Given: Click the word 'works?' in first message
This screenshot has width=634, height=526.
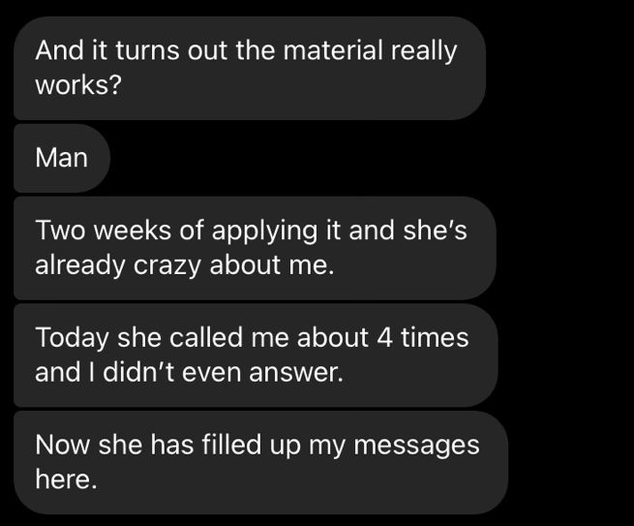Looking at the screenshot, I should pos(79,85).
